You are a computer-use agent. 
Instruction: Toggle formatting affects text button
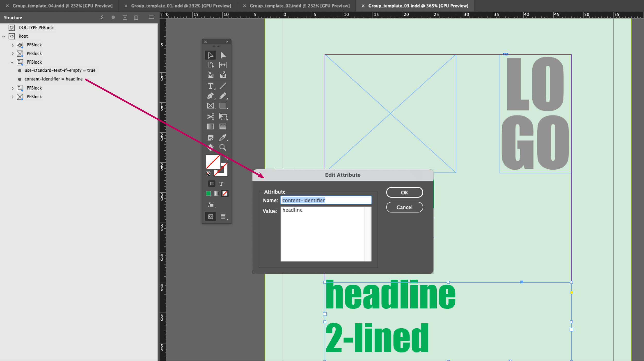coord(221,184)
